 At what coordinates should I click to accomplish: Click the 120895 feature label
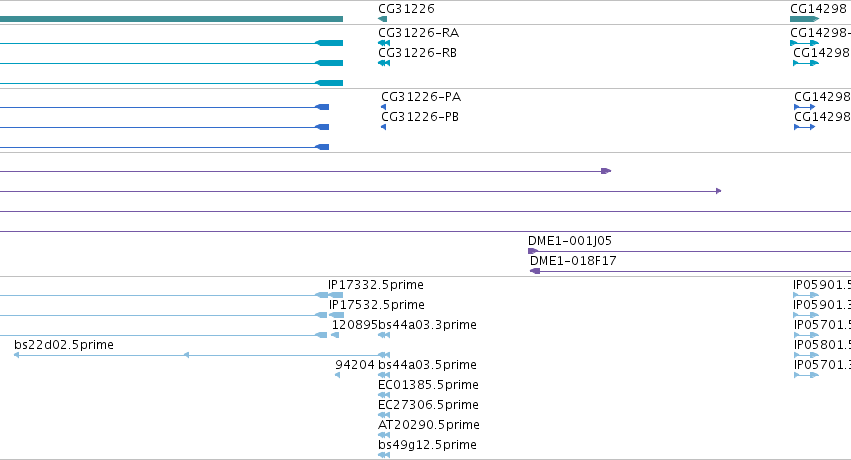(x=354, y=325)
